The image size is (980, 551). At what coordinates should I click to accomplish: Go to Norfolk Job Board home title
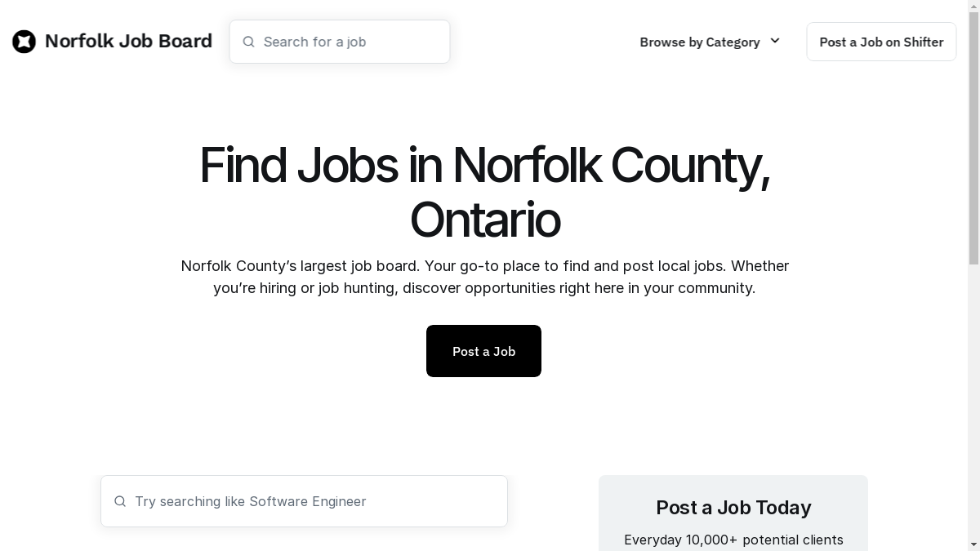[128, 41]
